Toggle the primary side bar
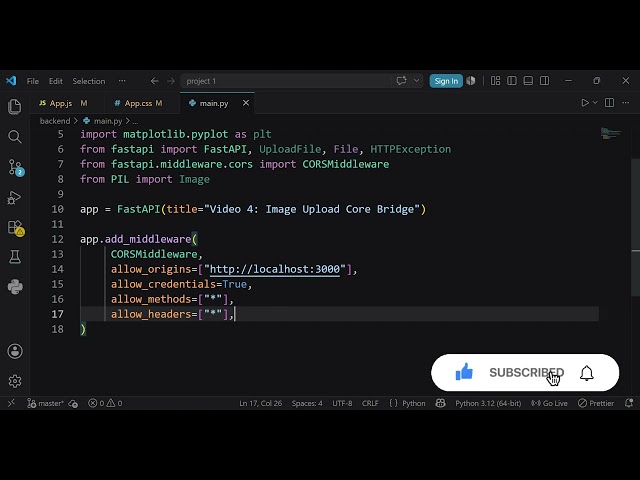This screenshot has width=640, height=480. (x=512, y=81)
